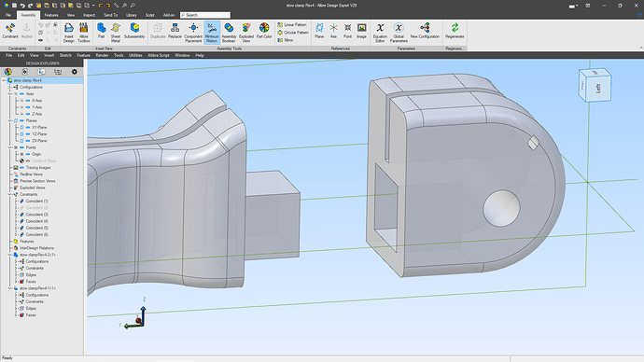This screenshot has width=644, height=362.
Task: Hide the YZ-Plane
Action: click(28, 134)
